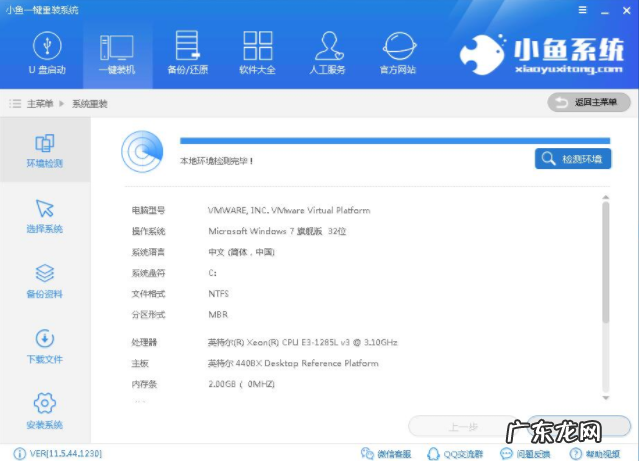Click the breadcrumb list icon
640x461 pixels.
(15, 103)
